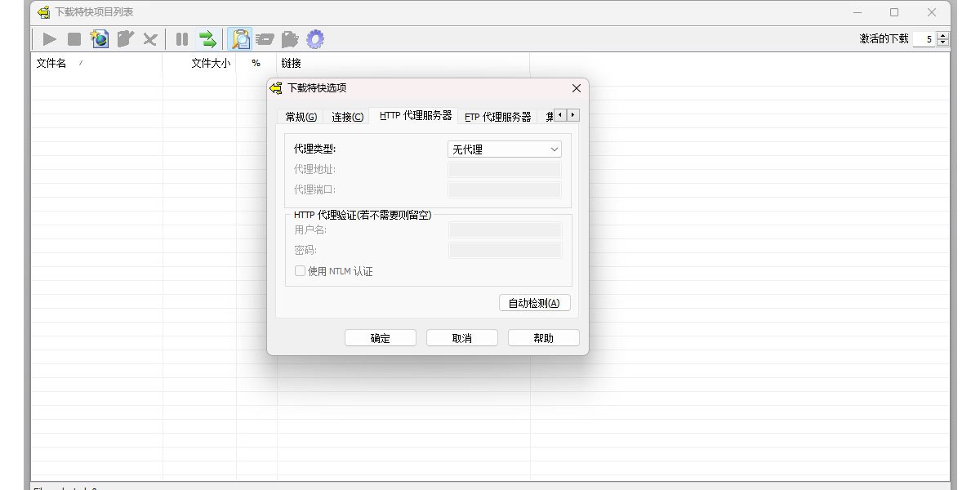
Task: Click the tab scroll right arrow
Action: [572, 115]
